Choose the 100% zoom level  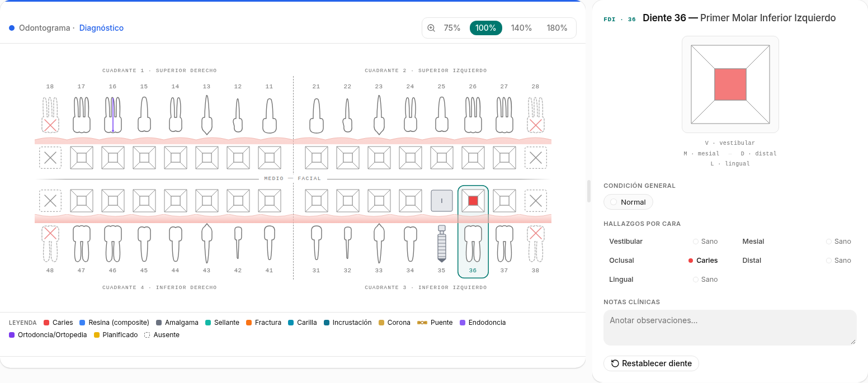click(486, 28)
